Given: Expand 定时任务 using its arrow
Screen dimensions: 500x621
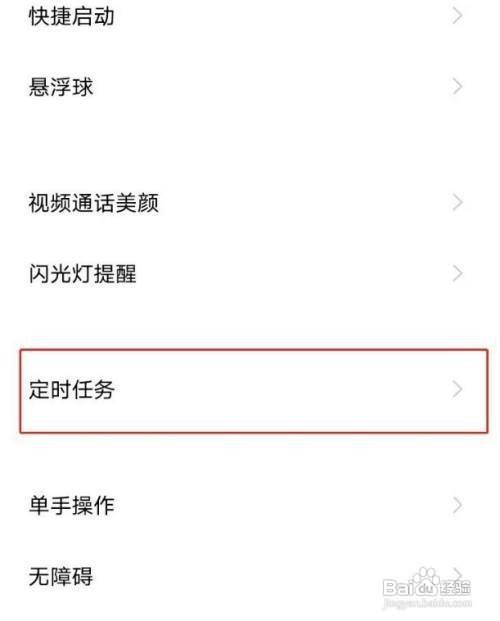Looking at the screenshot, I should point(457,389).
